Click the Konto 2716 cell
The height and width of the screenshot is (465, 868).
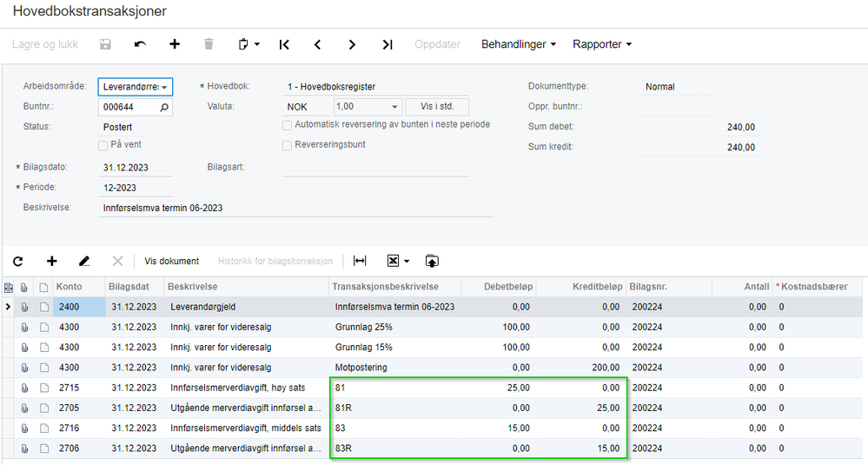click(79, 428)
